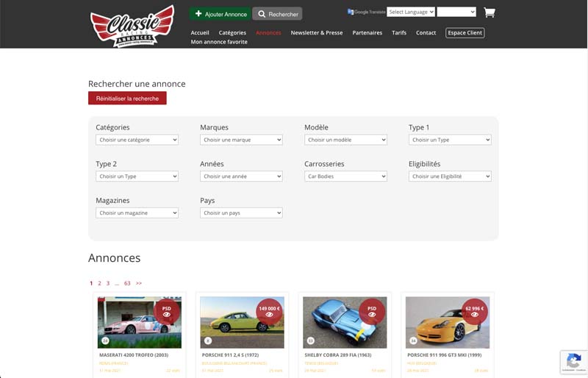Image resolution: width=588 pixels, height=378 pixels.
Task: Open the Marques dropdown
Action: pos(241,140)
